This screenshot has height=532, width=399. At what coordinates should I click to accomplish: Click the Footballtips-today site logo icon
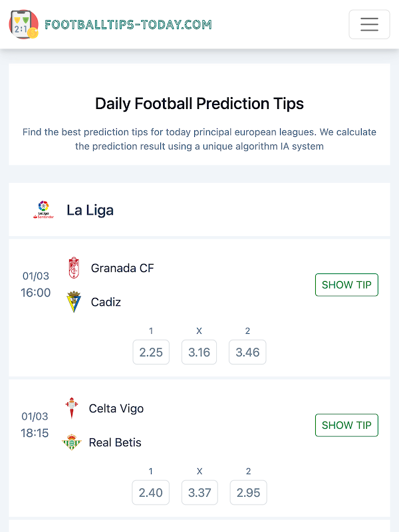pos(23,25)
